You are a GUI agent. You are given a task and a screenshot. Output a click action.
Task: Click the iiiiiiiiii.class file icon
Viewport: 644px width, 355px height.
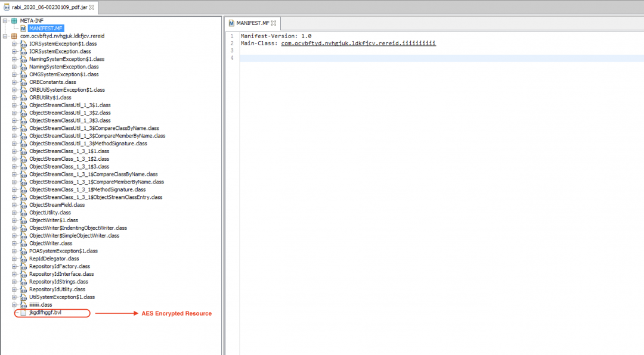(x=23, y=304)
